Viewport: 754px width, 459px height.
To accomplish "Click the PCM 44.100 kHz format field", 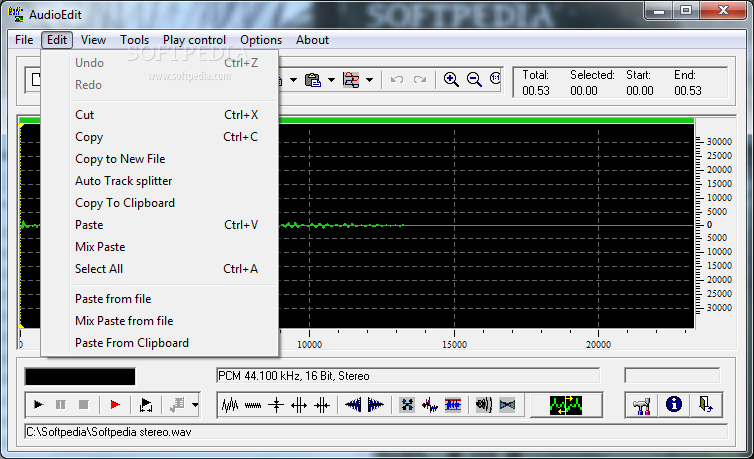I will pos(408,376).
